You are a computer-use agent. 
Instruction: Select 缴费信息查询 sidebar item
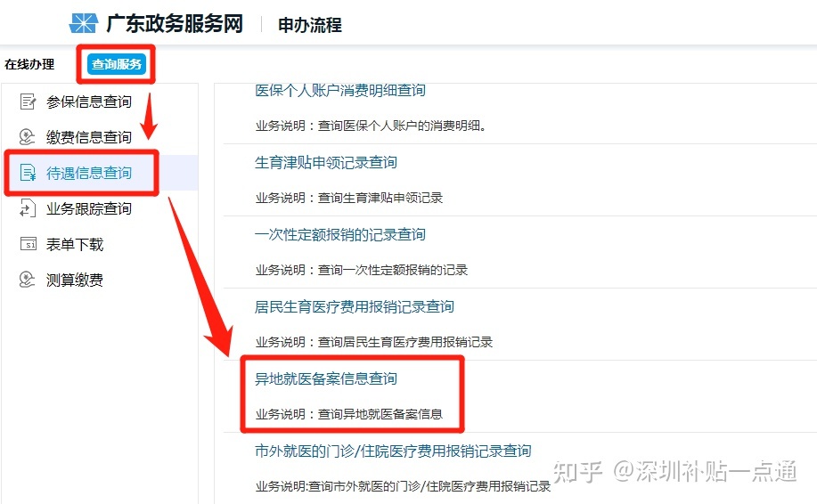pos(89,137)
